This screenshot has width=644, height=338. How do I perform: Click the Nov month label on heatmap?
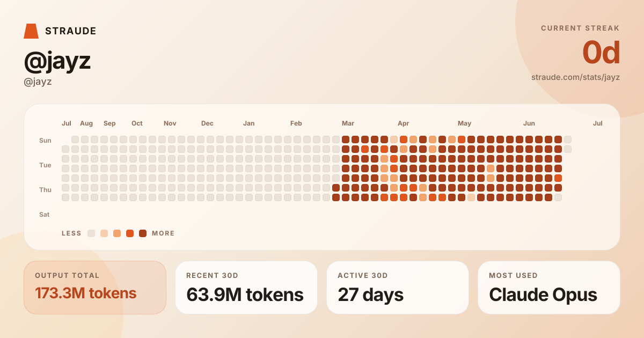click(x=170, y=123)
